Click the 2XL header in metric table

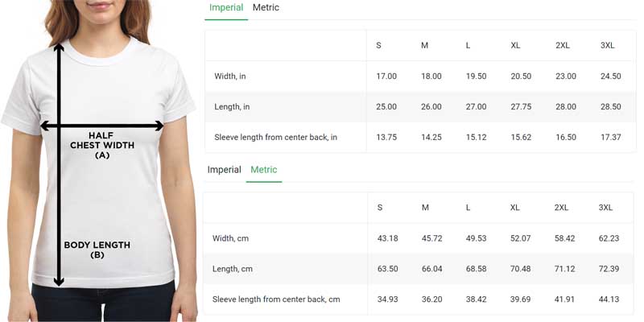[x=561, y=208]
